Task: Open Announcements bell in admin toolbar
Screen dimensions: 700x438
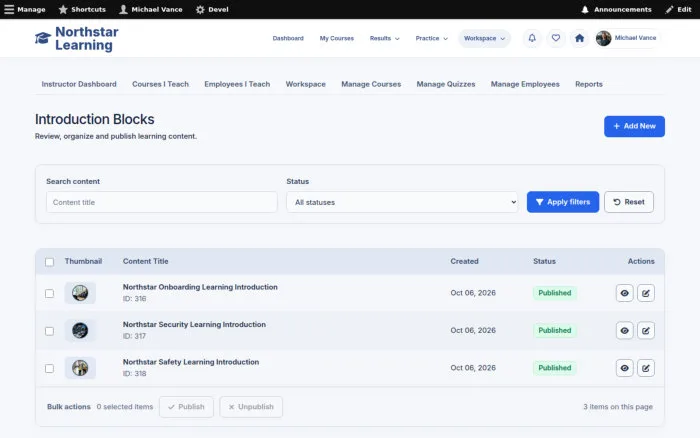Action: pyautogui.click(x=616, y=9)
